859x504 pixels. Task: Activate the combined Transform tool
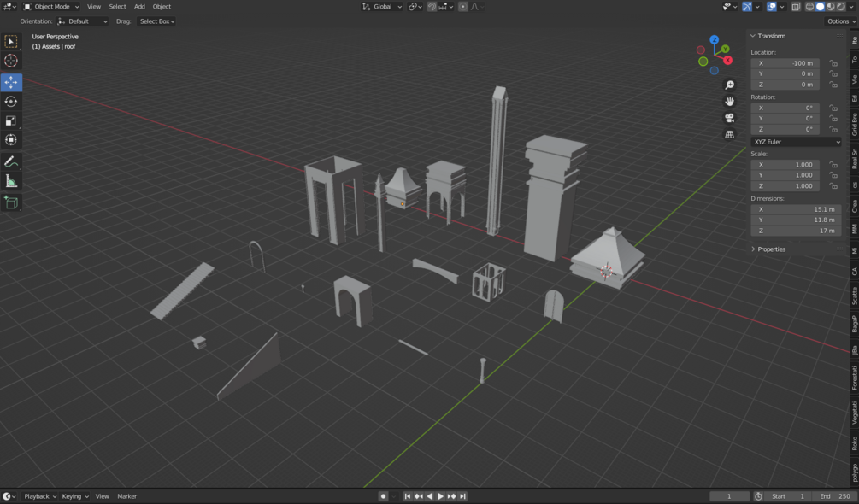coord(11,140)
